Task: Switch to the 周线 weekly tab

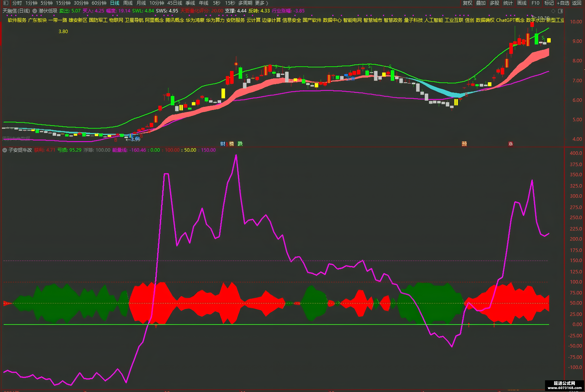Action: pyautogui.click(x=128, y=3)
